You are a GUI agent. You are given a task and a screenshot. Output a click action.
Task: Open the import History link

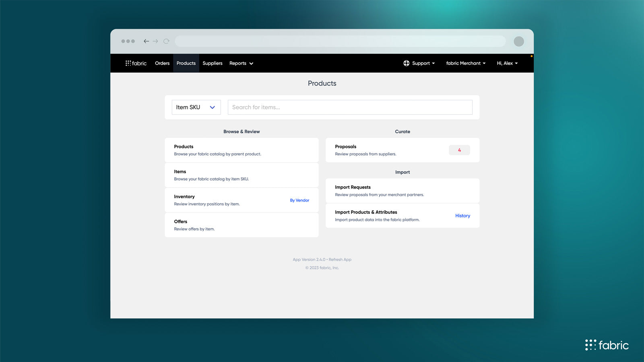(x=462, y=216)
